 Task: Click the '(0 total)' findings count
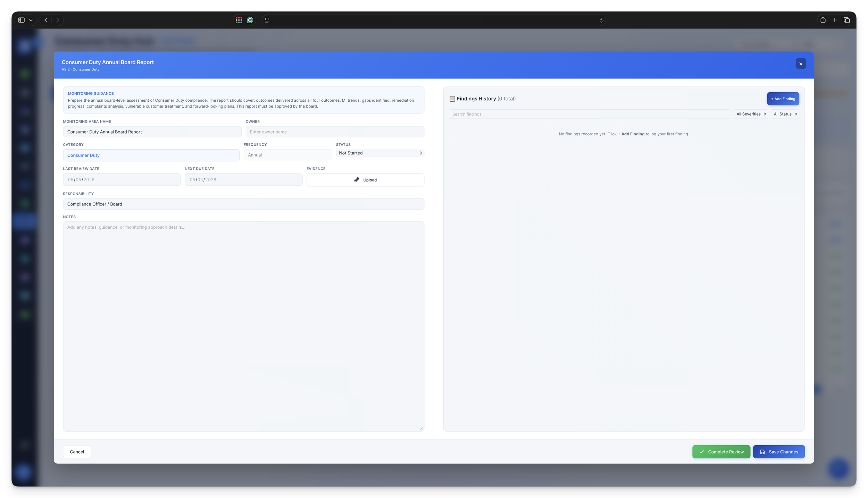[506, 99]
